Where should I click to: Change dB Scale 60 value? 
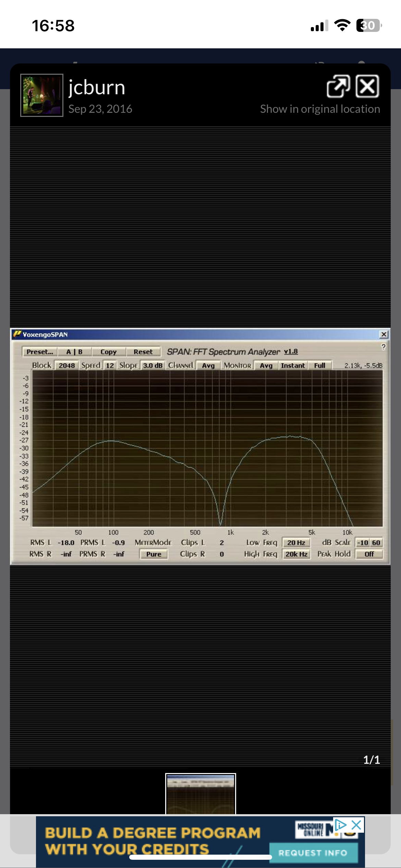[x=376, y=543]
